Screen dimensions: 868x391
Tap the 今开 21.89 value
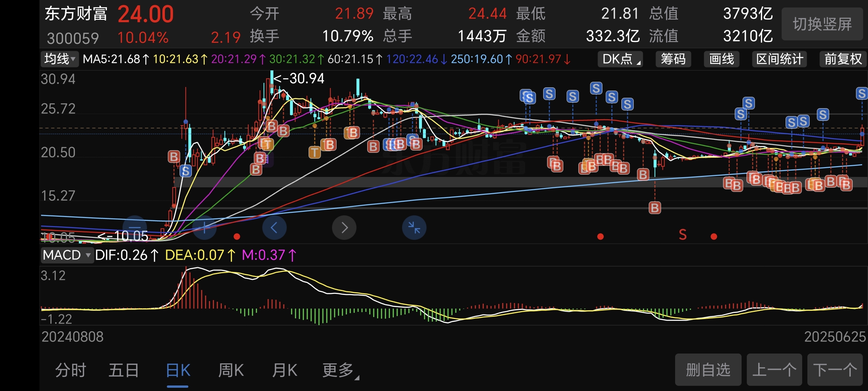pyautogui.click(x=354, y=14)
